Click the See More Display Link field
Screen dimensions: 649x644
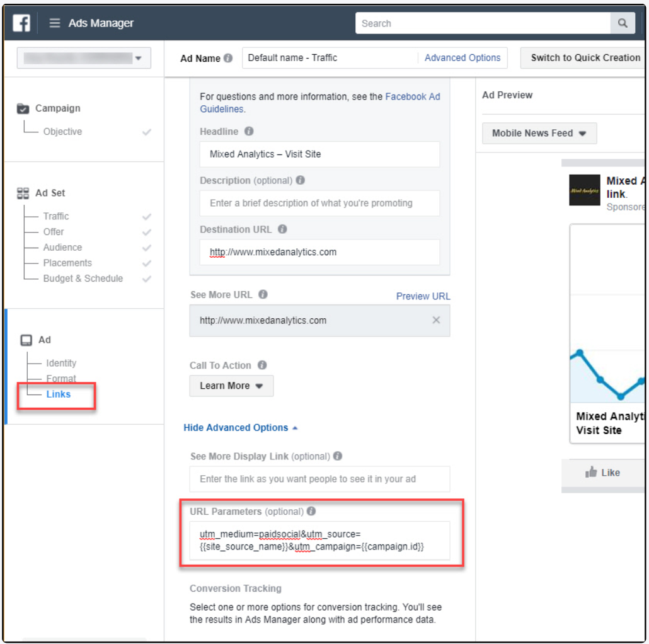(319, 479)
